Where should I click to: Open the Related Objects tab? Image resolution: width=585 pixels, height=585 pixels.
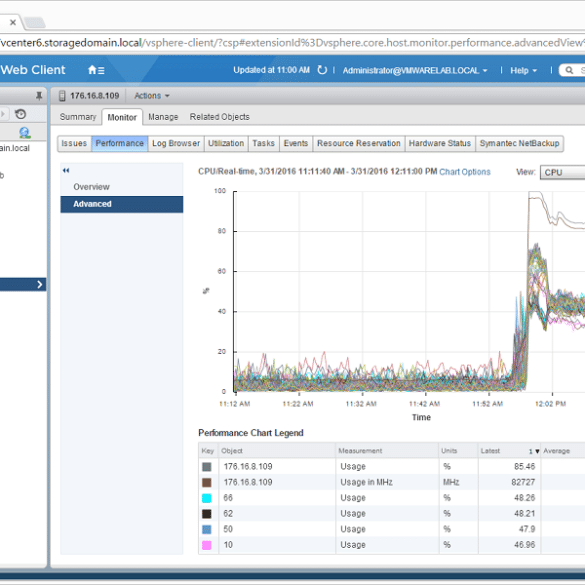(219, 117)
